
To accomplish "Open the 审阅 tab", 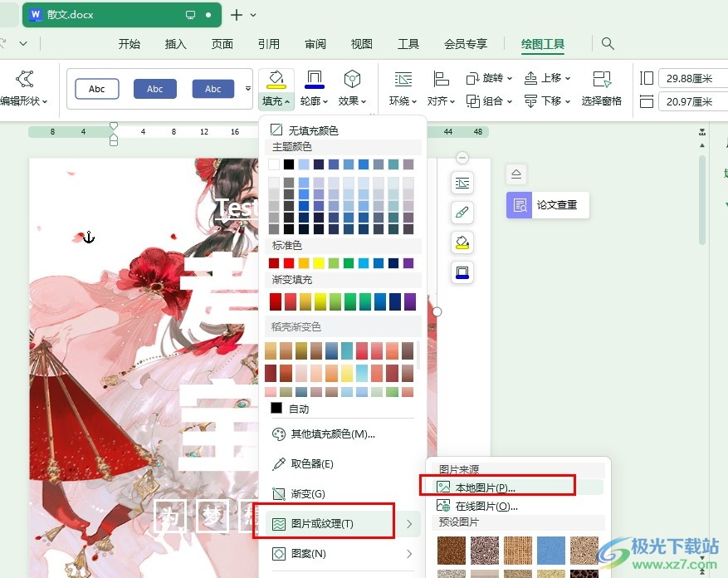I will point(315,44).
